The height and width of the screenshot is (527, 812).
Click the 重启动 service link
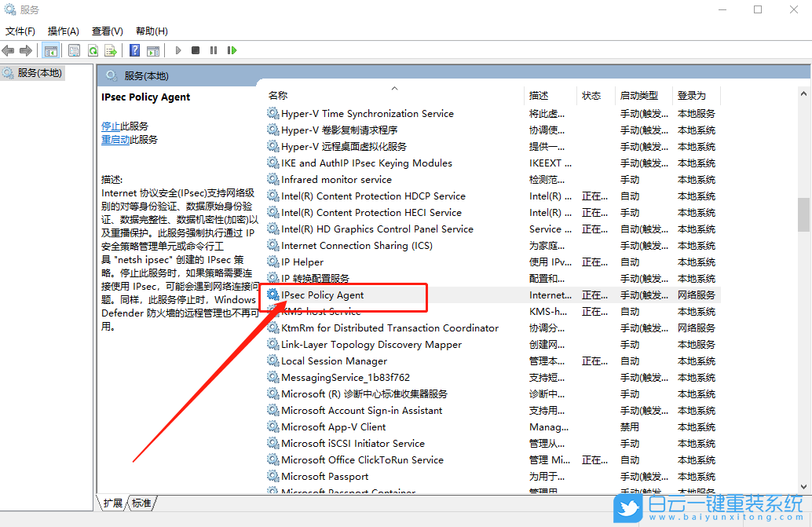pyautogui.click(x=115, y=140)
